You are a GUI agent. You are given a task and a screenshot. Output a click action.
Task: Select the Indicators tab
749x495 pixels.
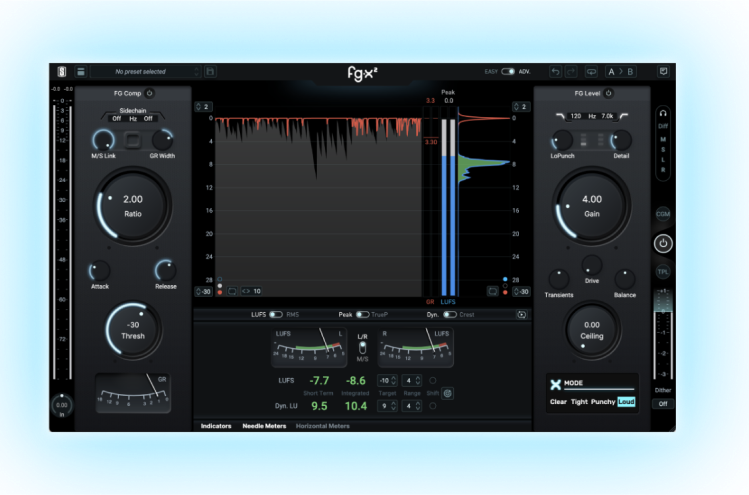tap(216, 426)
